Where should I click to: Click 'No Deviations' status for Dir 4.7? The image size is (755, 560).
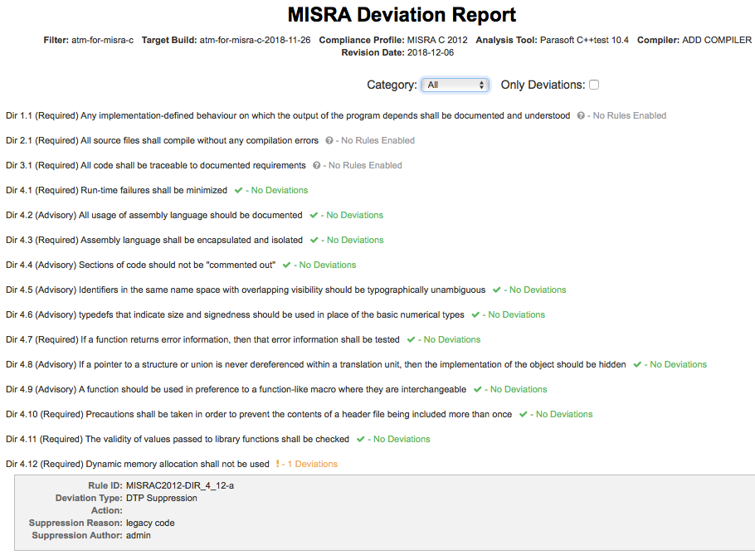451,339
